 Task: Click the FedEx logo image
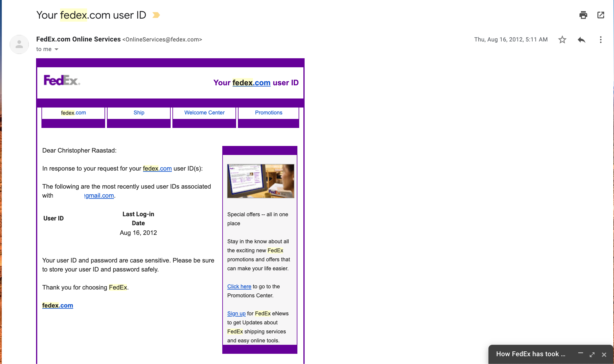tap(62, 80)
